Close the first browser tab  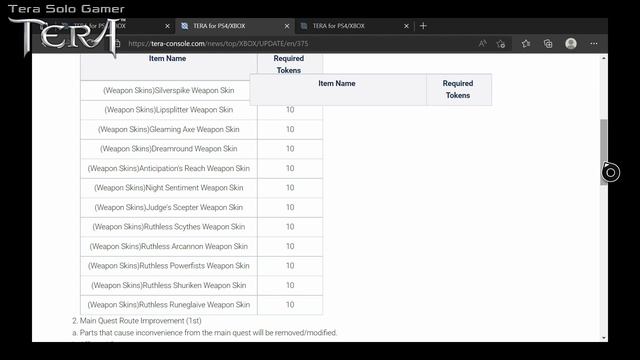[167, 26]
